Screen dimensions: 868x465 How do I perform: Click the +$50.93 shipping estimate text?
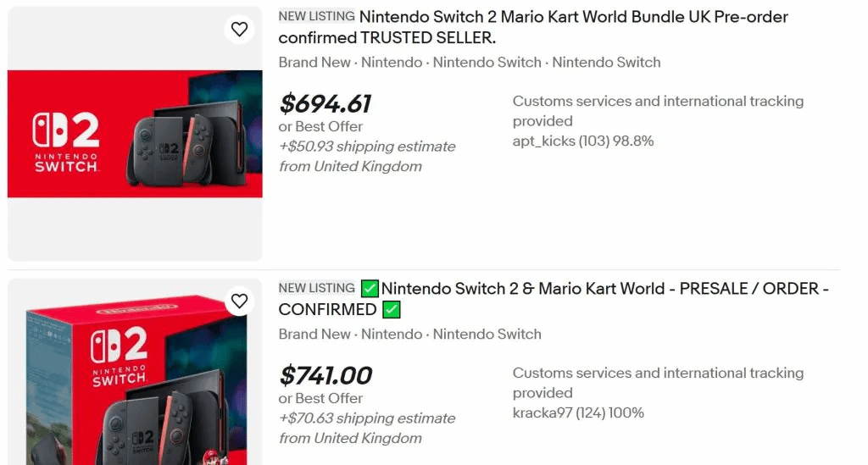[367, 147]
